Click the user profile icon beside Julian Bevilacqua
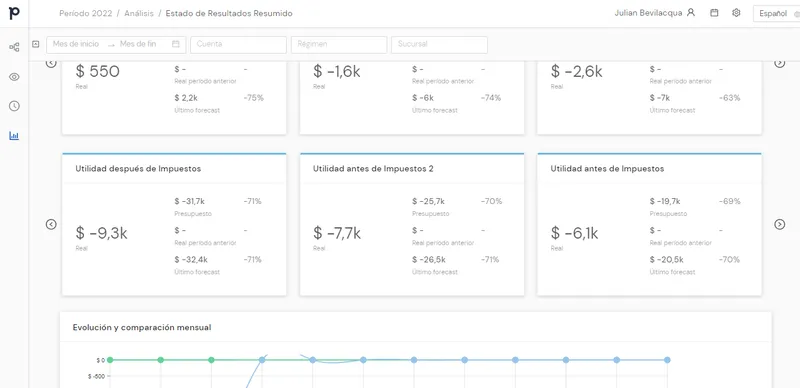 coord(691,13)
